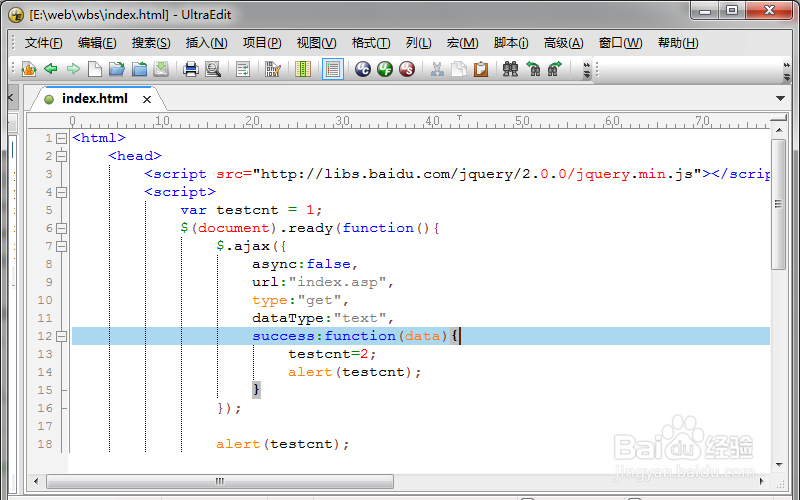Click the Save green arrow icon

coord(161,69)
